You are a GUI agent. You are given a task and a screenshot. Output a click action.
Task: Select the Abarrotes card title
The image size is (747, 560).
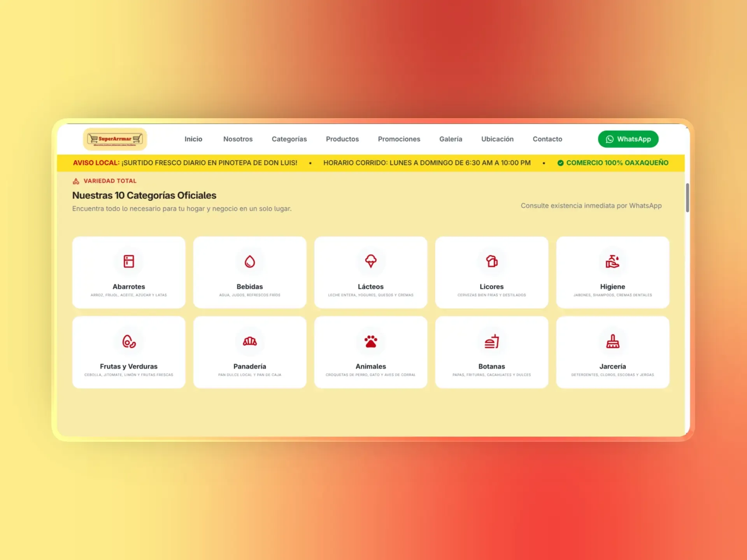tap(129, 287)
